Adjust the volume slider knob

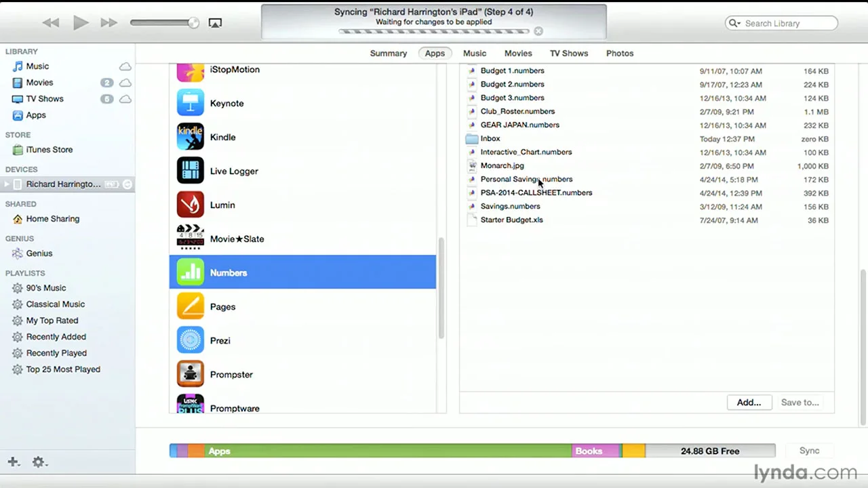(x=193, y=23)
